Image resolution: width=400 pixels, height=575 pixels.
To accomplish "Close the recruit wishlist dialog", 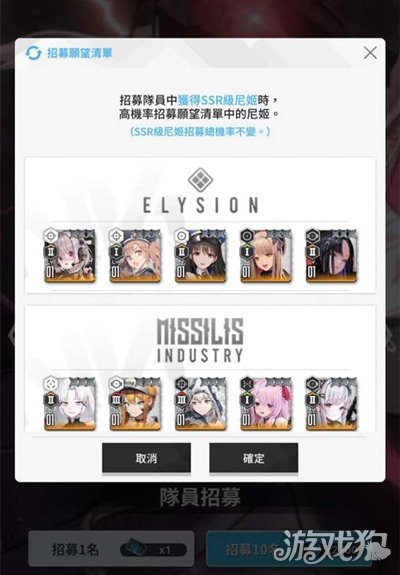I will (370, 53).
